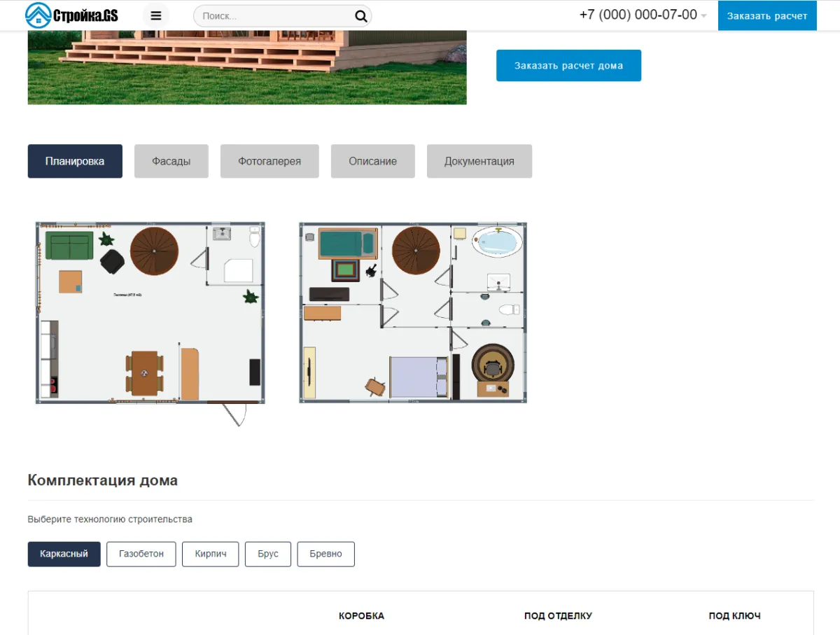Type in the Поиск search field
The height and width of the screenshot is (635, 840).
point(273,16)
